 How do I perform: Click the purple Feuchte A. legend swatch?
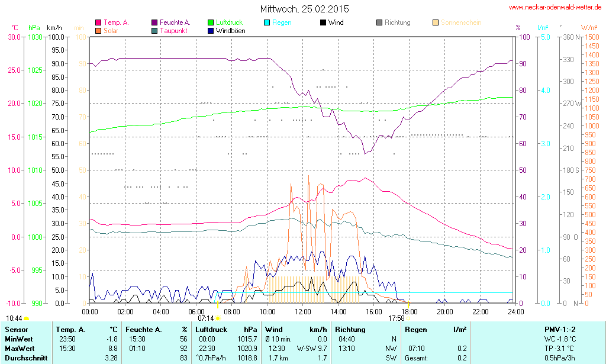coord(154,22)
